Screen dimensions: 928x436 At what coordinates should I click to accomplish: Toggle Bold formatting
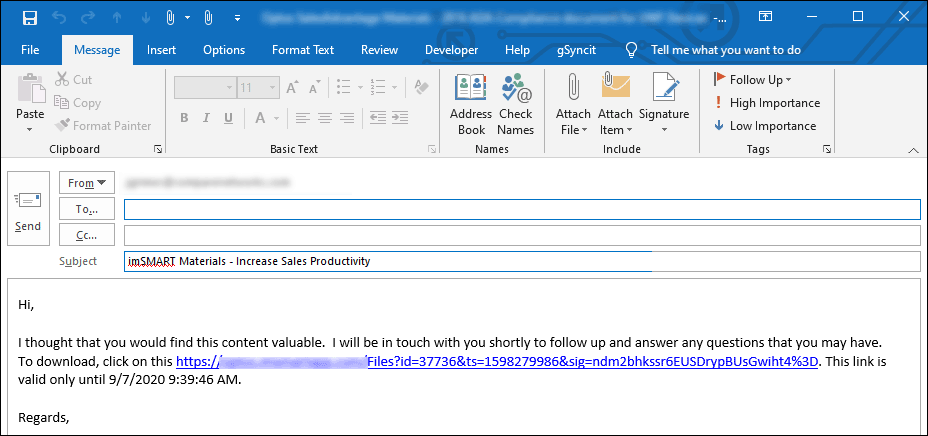click(x=184, y=118)
